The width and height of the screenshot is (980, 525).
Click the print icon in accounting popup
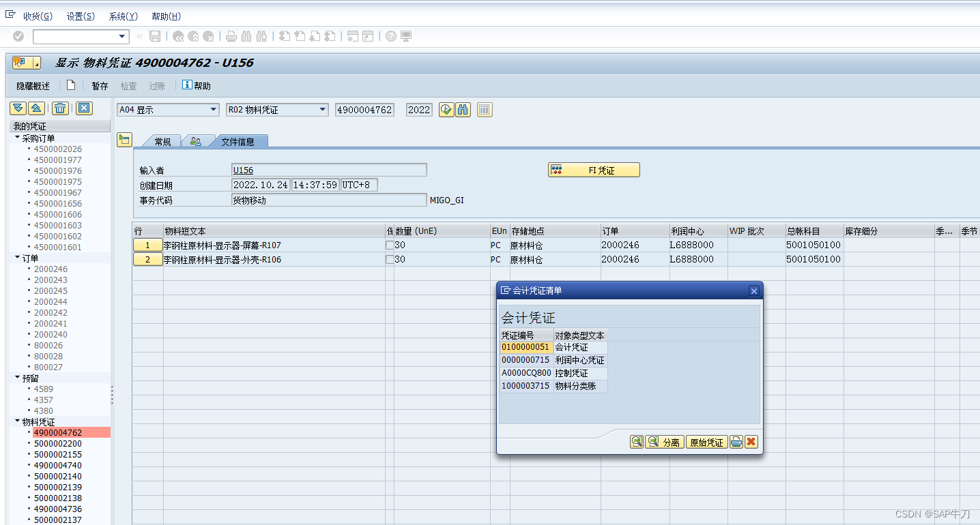coord(736,442)
